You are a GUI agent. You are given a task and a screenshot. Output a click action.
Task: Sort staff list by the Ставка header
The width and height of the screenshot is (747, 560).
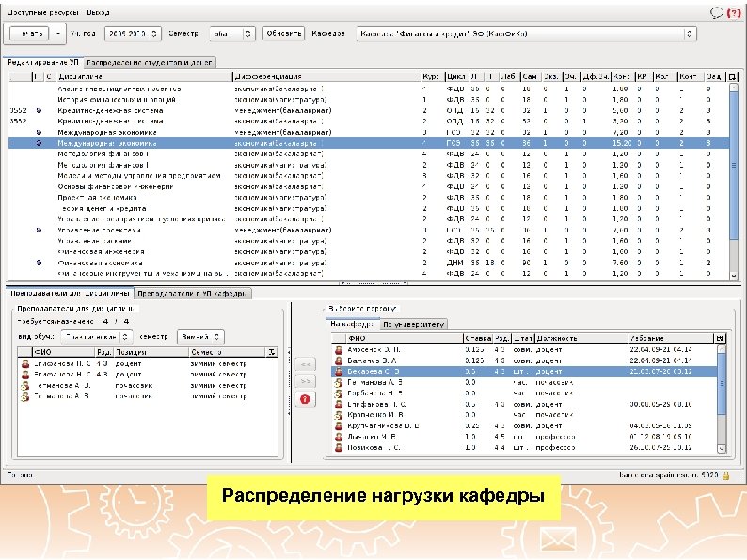[x=478, y=338]
